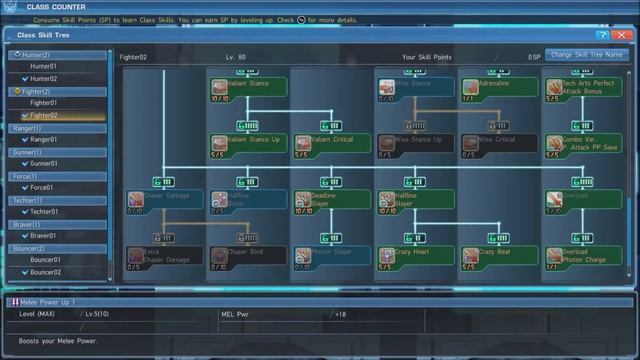The image size is (640, 360).
Task: Collapse the Techter(1) class group
Action: click(58, 200)
